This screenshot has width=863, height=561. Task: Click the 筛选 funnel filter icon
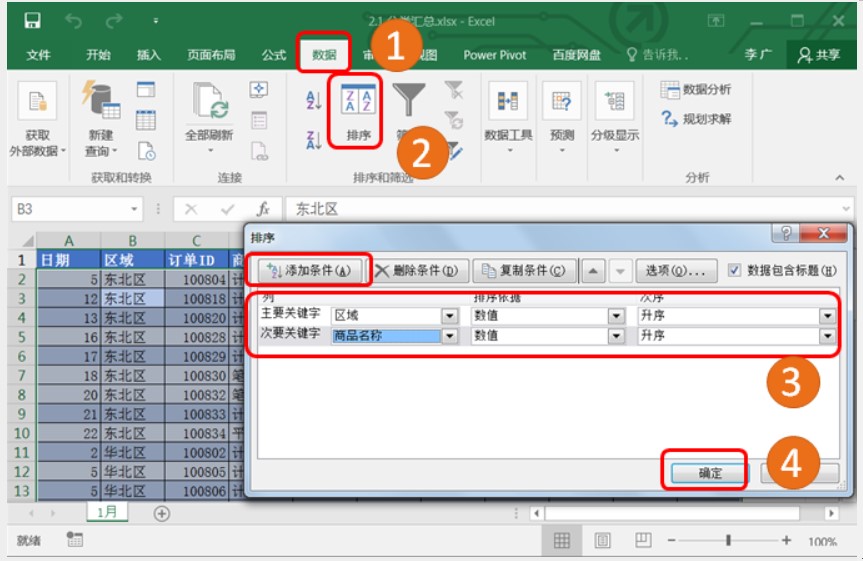click(408, 100)
